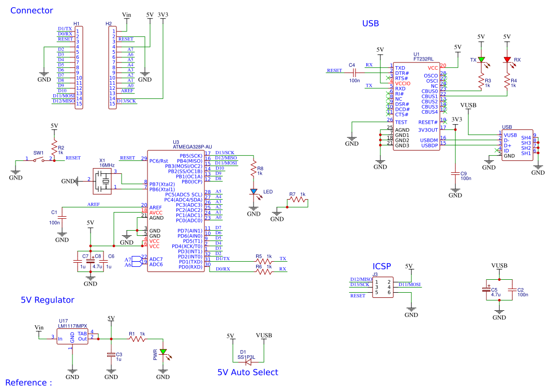
Task: Click the red RX LED symbol
Action: (507, 60)
